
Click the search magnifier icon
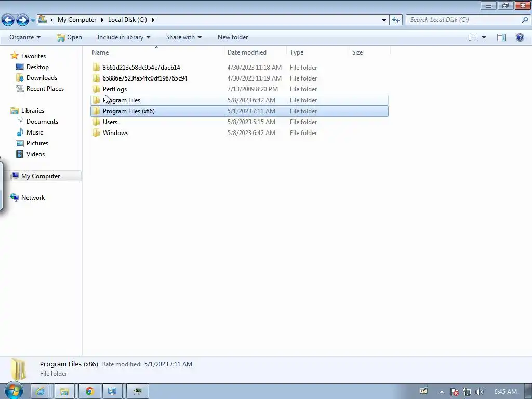click(x=525, y=20)
